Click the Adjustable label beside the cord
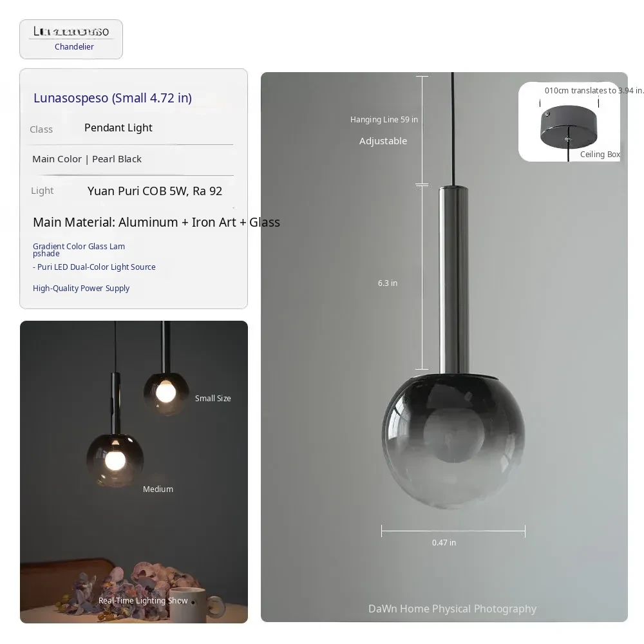 tap(383, 141)
